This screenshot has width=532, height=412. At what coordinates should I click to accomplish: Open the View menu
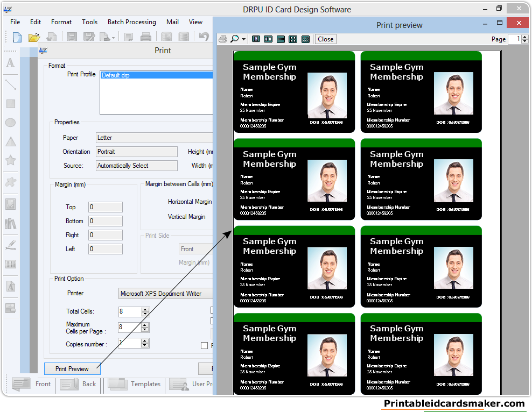pyautogui.click(x=195, y=22)
